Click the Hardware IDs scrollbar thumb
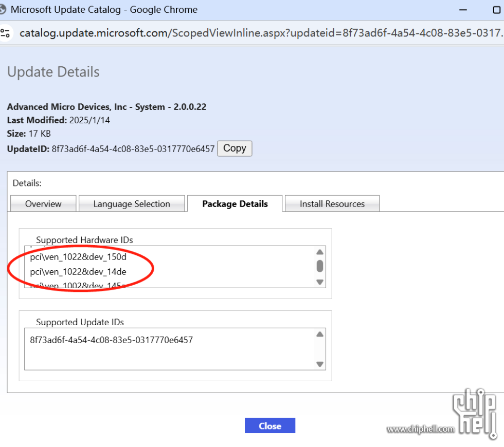 click(320, 266)
